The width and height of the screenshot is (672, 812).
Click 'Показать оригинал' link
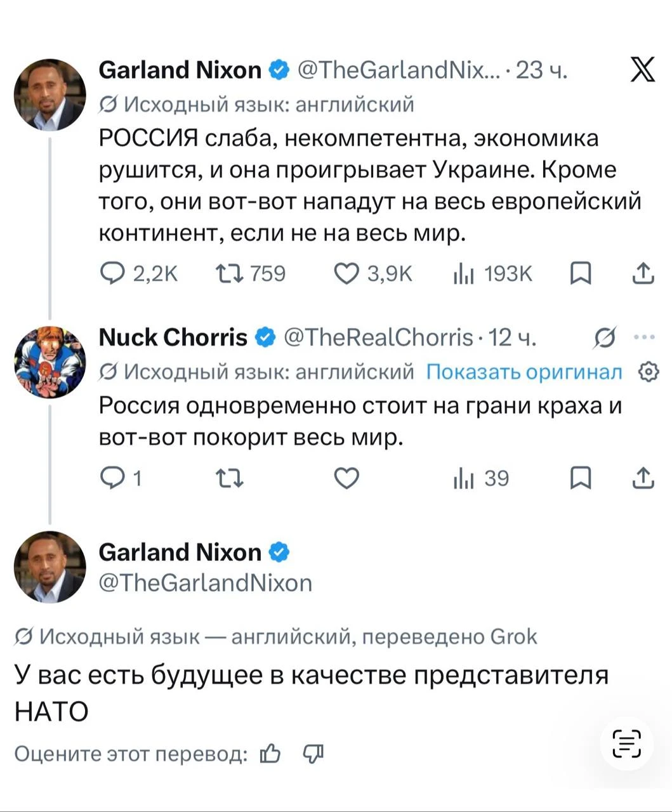(524, 371)
